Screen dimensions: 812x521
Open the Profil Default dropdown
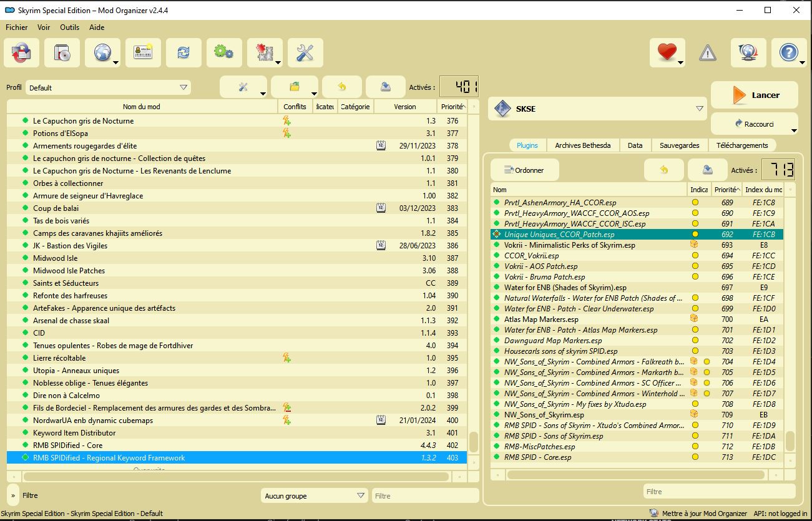109,88
